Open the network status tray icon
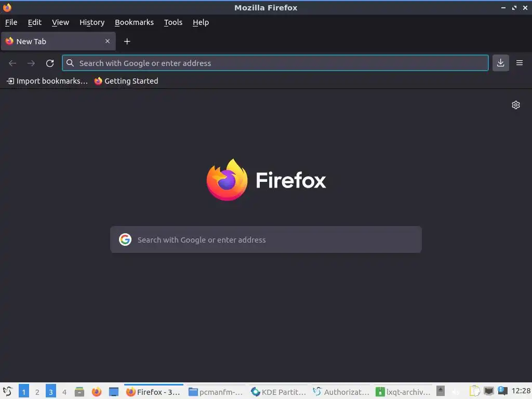This screenshot has height=399, width=532. 489,391
